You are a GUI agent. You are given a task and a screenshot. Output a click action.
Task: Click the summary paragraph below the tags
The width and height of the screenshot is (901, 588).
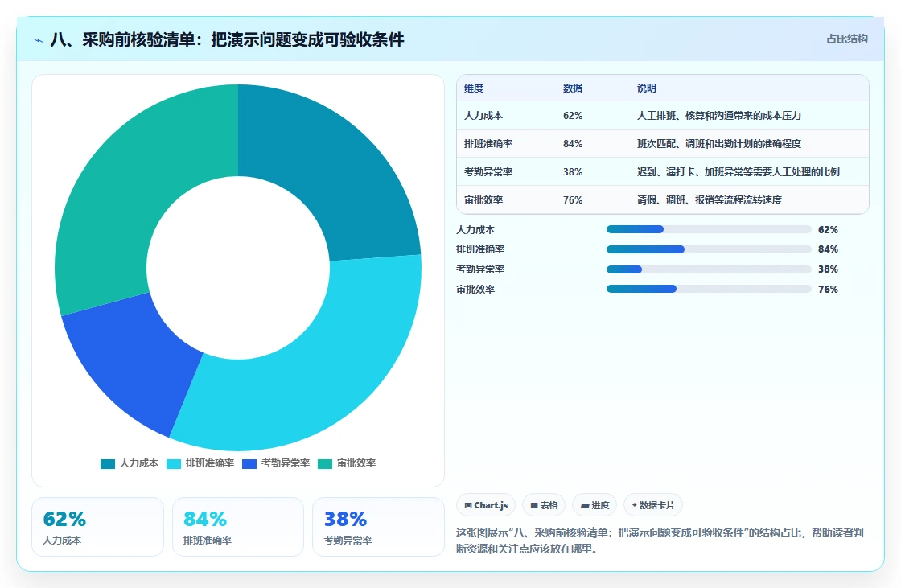(660, 541)
